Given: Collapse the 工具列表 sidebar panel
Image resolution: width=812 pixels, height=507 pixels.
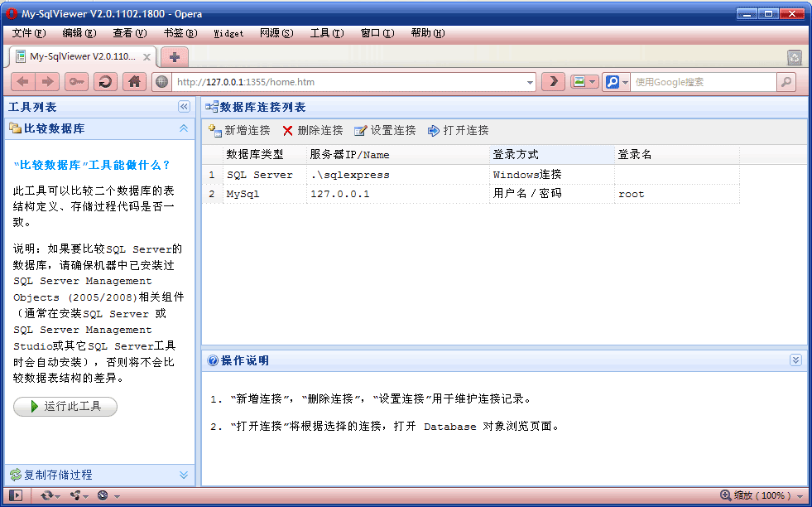Looking at the screenshot, I should pyautogui.click(x=184, y=107).
